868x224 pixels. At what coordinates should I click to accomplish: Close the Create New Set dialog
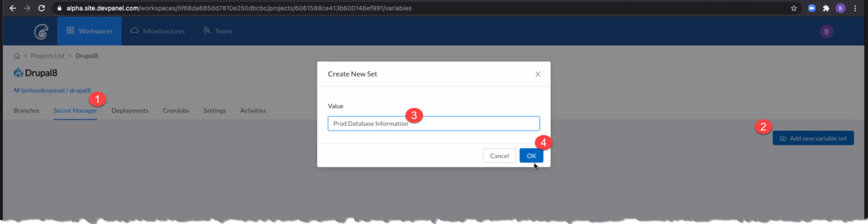[538, 74]
